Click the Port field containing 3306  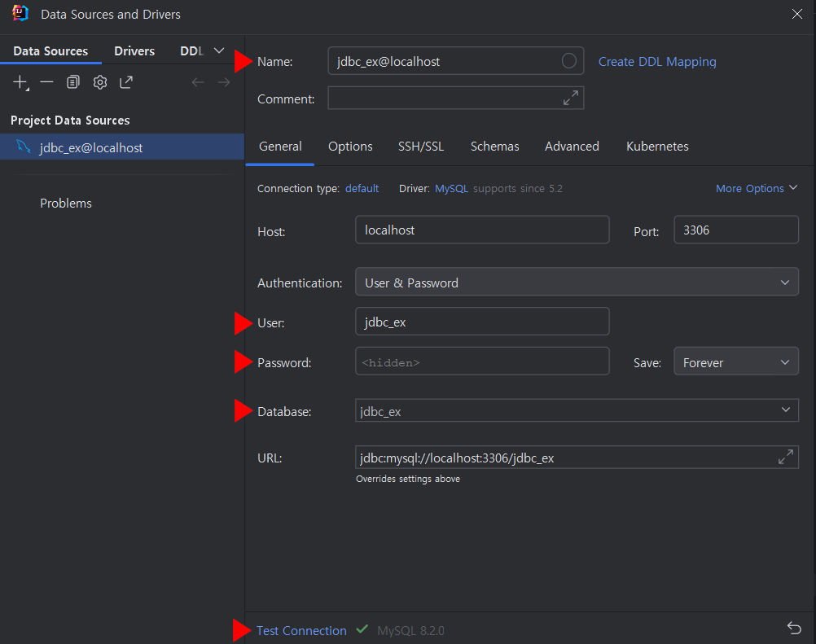pos(736,230)
